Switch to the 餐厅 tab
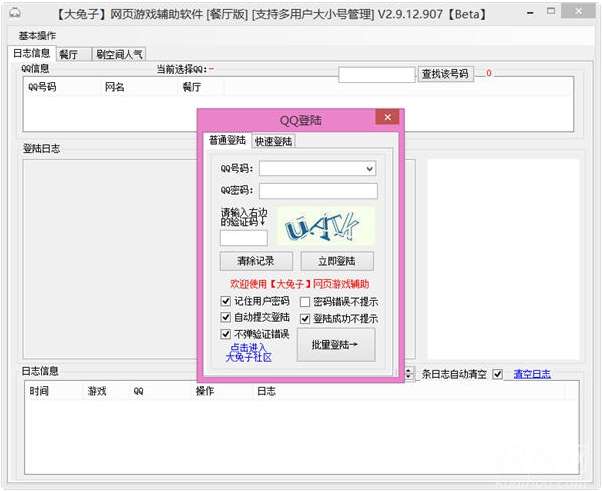Image resolution: width=602 pixels, height=491 pixels. click(73, 55)
